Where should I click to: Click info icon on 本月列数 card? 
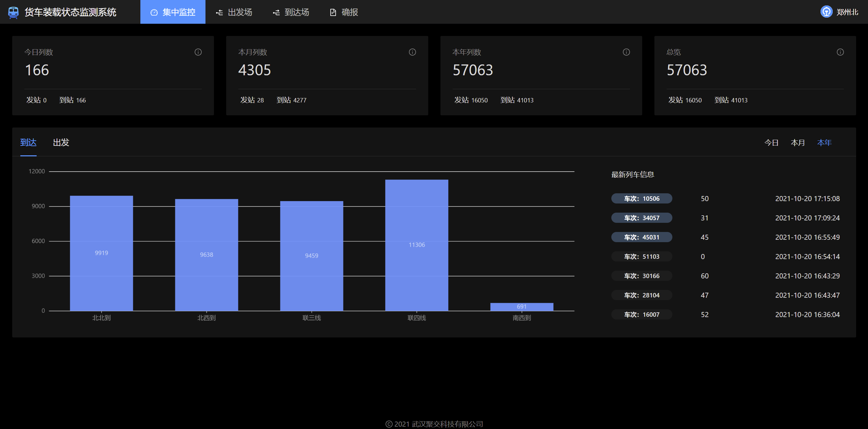tap(412, 52)
